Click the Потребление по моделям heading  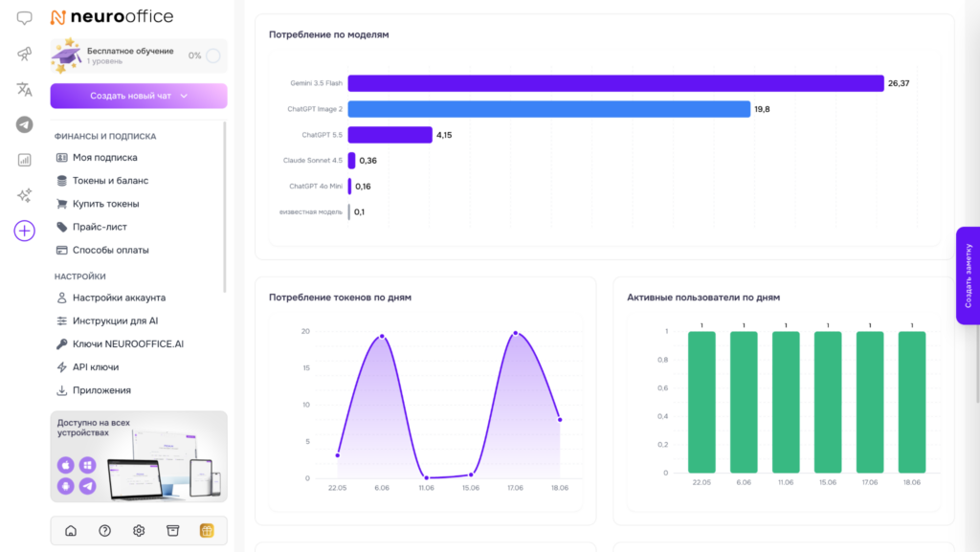(x=329, y=34)
